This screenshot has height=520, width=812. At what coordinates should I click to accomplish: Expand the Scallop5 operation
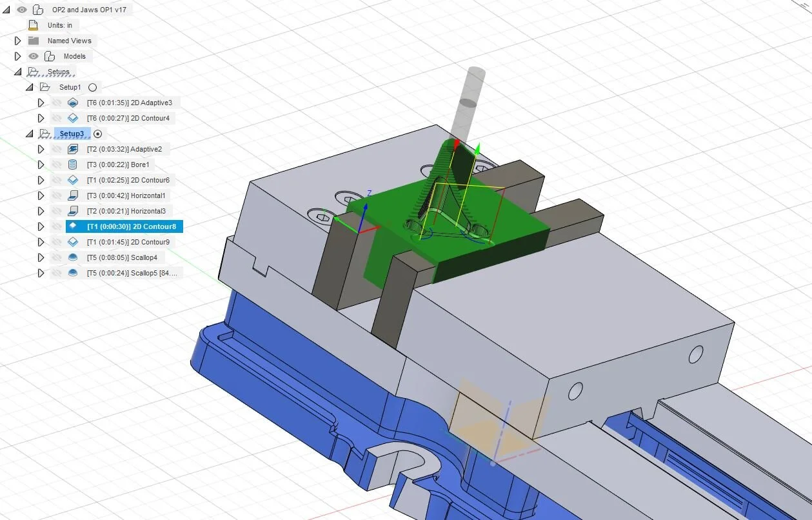pos(41,273)
